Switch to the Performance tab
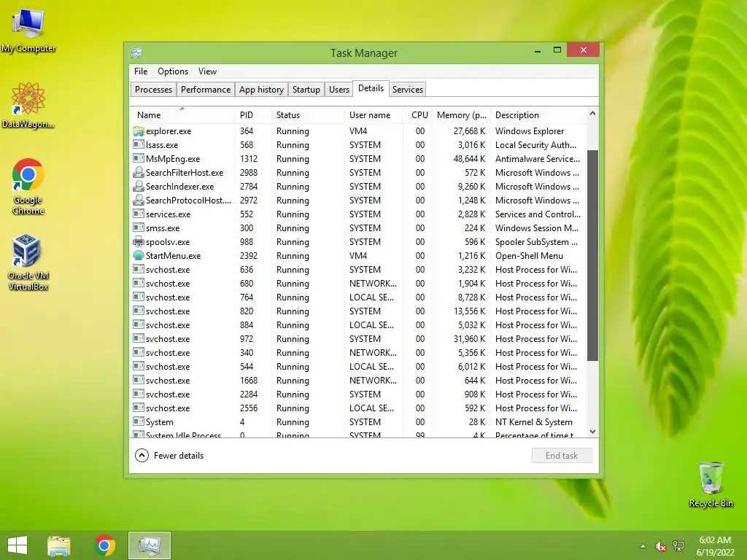Screen dimensions: 747x560 [206, 90]
